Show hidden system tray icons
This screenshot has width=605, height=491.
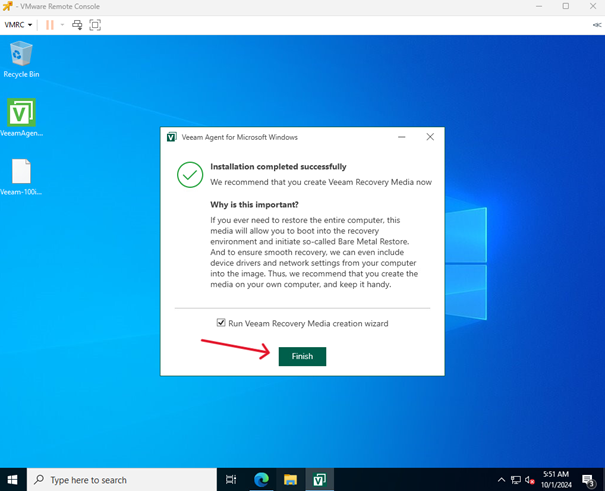click(502, 479)
